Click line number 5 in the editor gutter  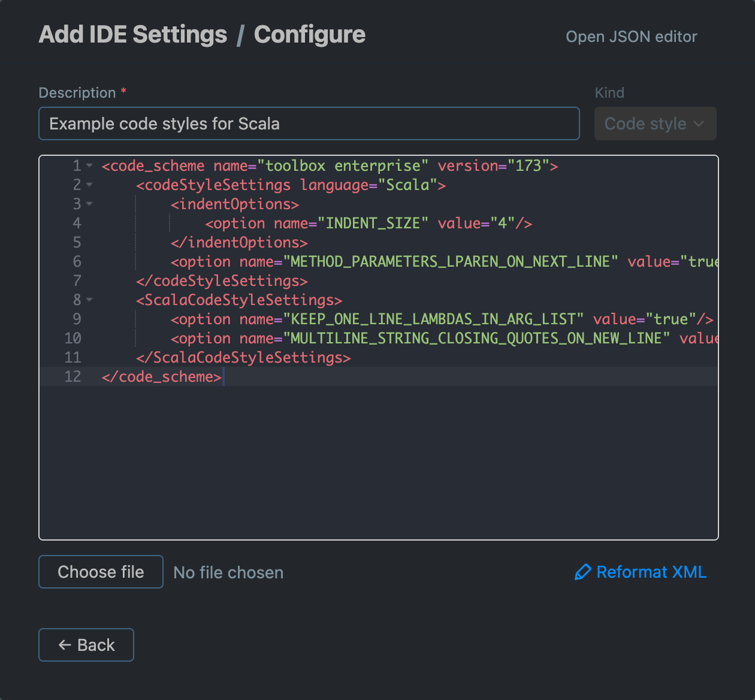click(x=77, y=243)
